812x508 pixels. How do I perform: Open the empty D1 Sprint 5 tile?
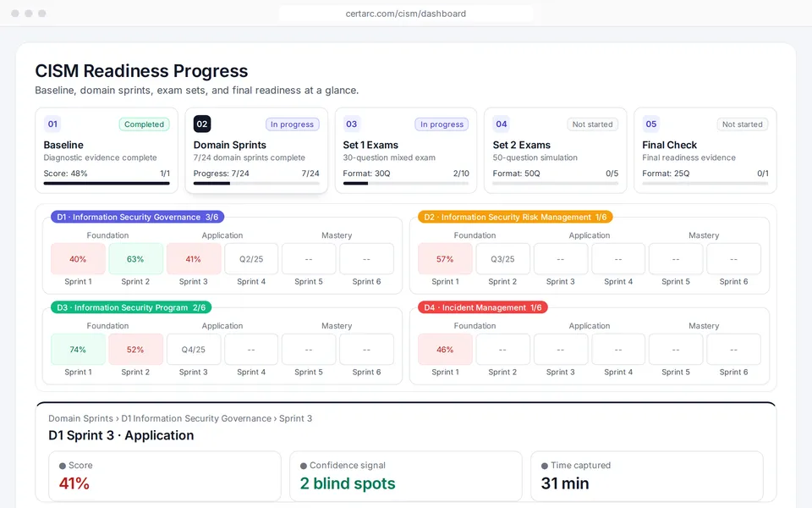click(x=309, y=259)
